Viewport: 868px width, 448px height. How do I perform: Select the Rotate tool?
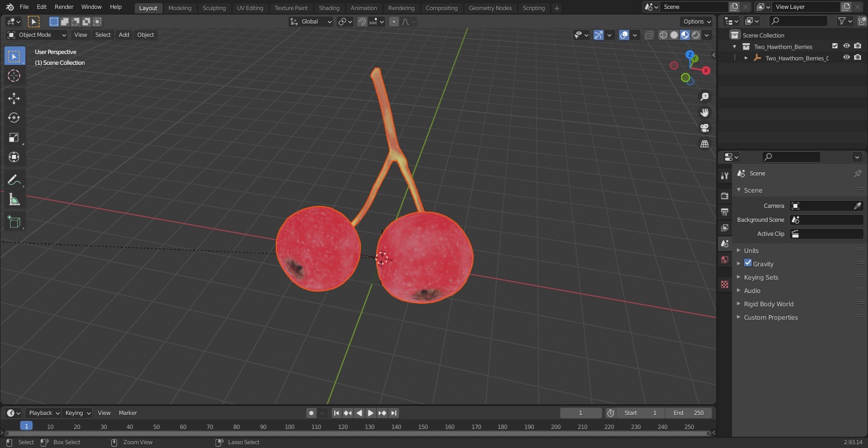(x=14, y=118)
